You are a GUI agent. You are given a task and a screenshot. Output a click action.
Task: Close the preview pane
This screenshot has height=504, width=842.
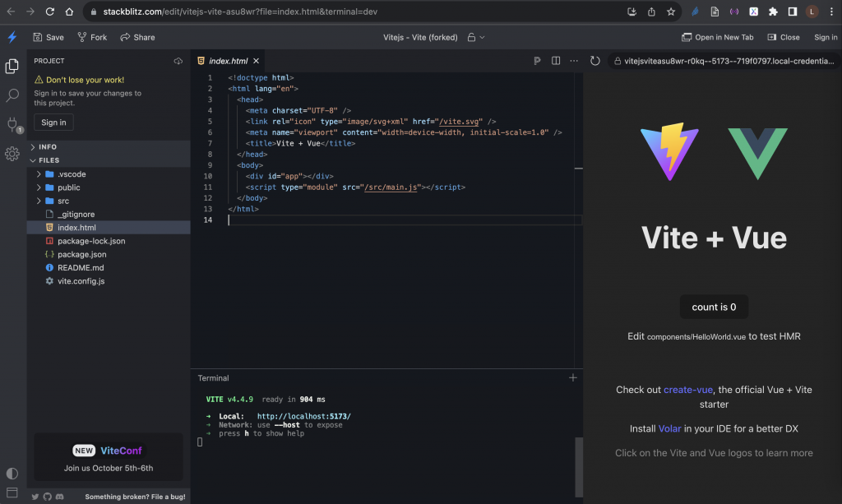click(x=784, y=37)
